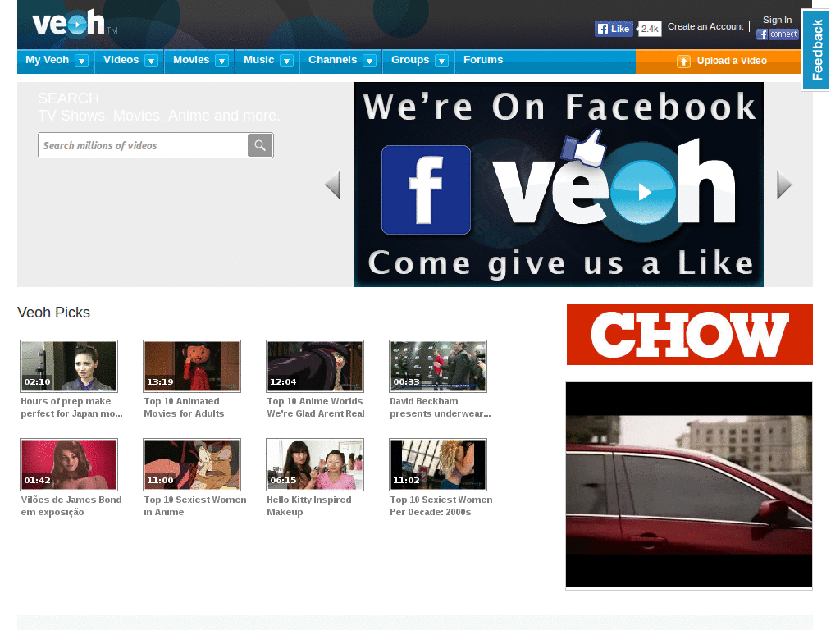Click the We're On Facebook banner
Image resolution: width=840 pixels, height=630 pixels.
[558, 185]
